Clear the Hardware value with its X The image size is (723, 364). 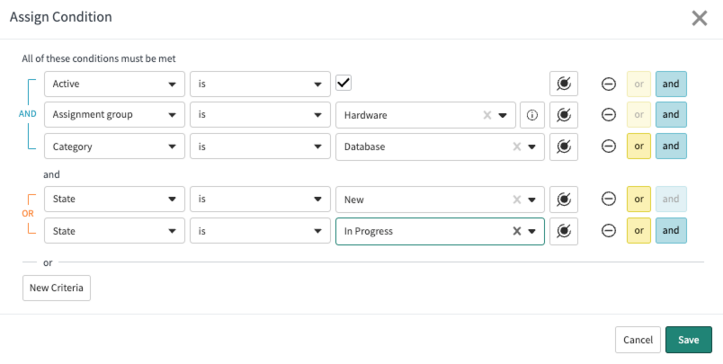pos(487,115)
